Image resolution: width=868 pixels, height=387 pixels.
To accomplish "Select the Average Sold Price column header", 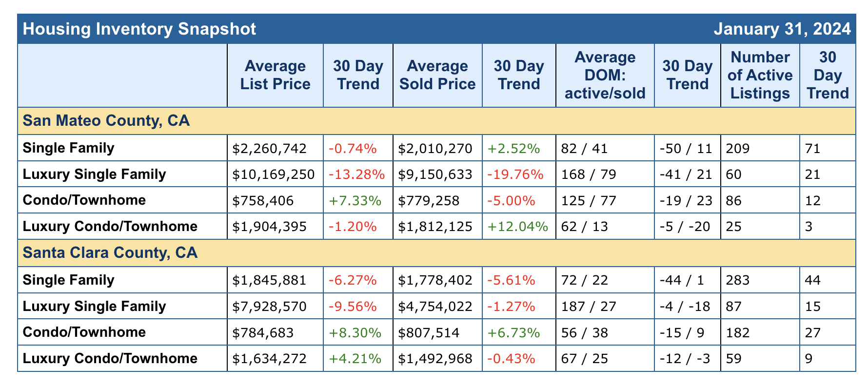I will point(437,75).
